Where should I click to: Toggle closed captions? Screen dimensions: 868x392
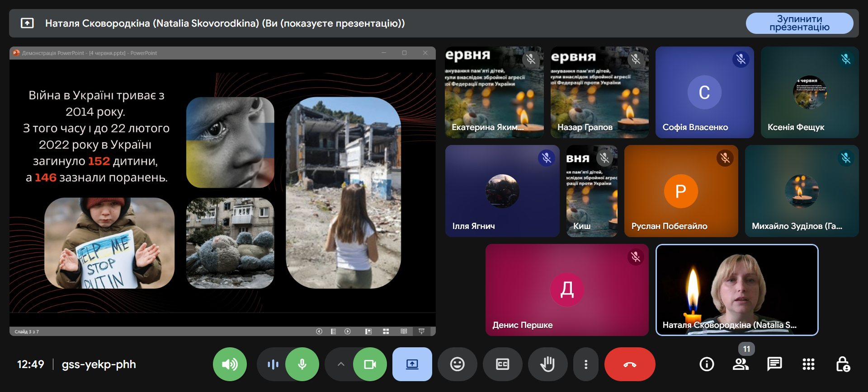(x=502, y=364)
